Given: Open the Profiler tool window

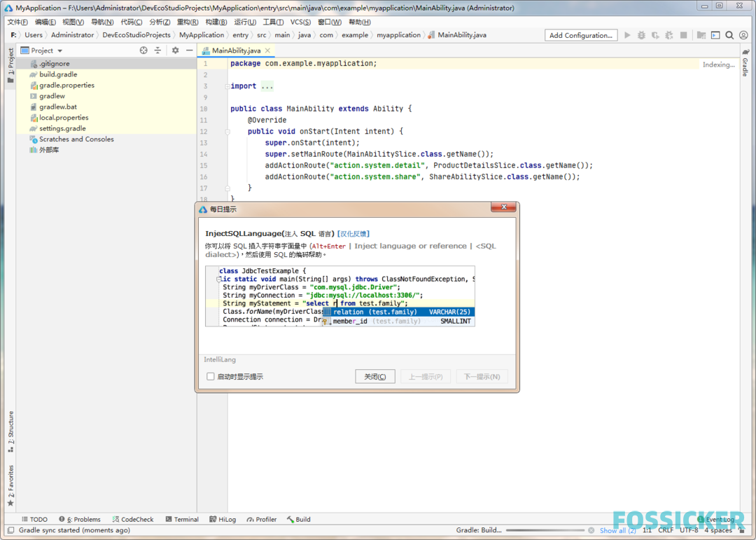Looking at the screenshot, I should pos(262,519).
